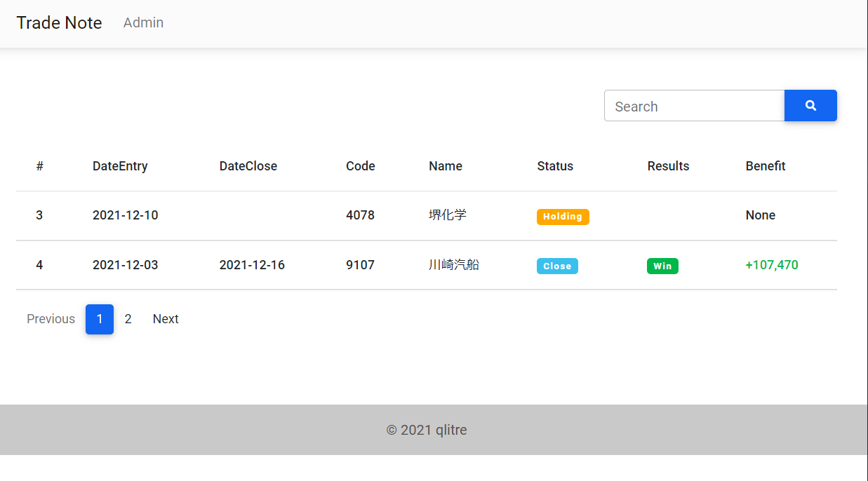Click entry date 2021-12-03
The image size is (868, 481).
tap(126, 265)
